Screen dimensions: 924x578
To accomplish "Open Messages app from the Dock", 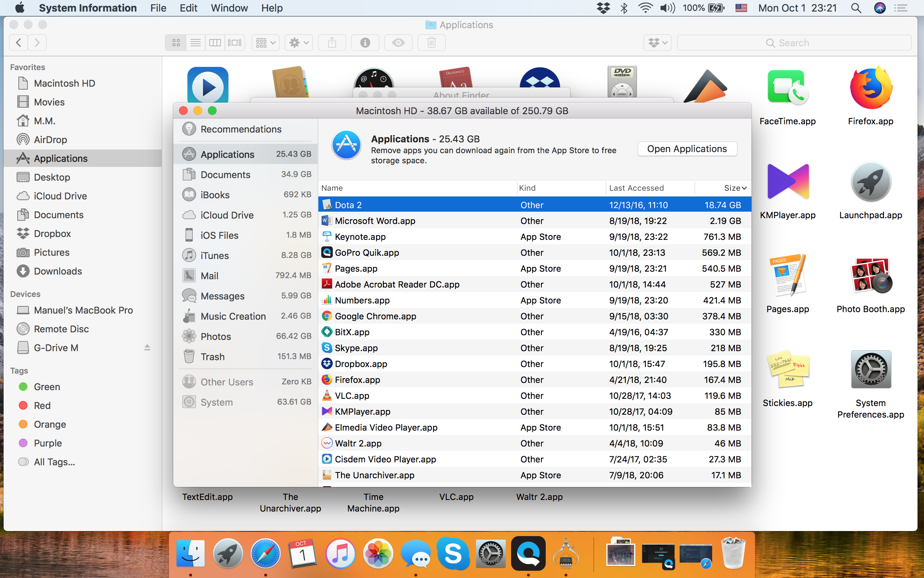I will coord(415,553).
